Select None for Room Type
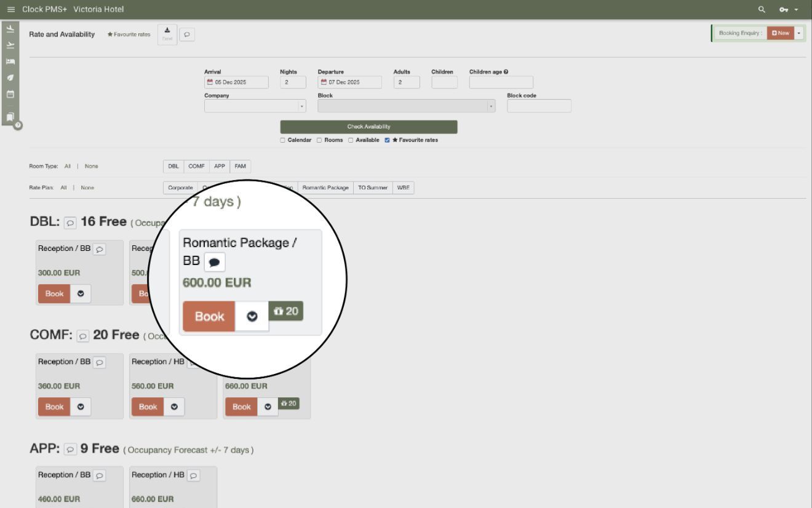Viewport: 812px width, 508px height. 91,166
